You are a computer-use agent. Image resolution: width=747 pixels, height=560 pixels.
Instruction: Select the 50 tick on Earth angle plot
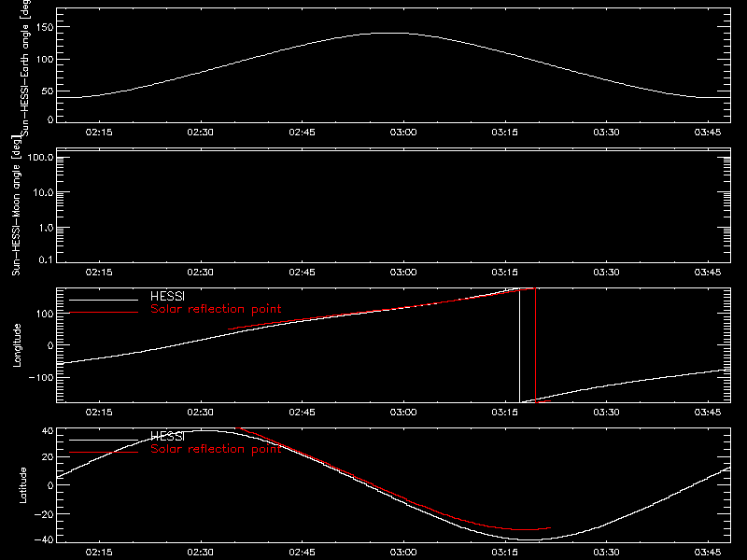[48, 91]
